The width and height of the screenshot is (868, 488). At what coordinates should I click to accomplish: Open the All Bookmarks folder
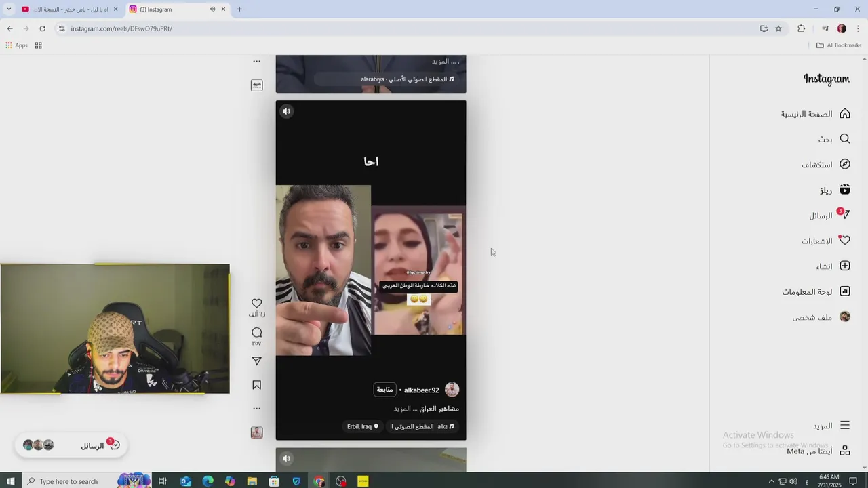839,45
